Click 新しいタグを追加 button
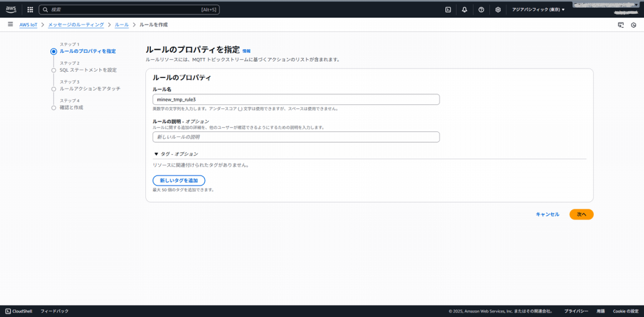Viewport: 644px width, 317px height. [179, 181]
